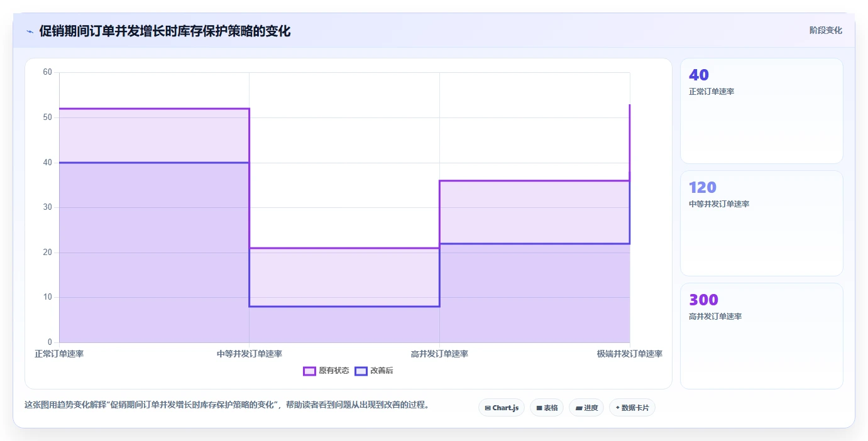This screenshot has height=441, width=868.
Task: Click the 改善后 blue legend swatch
Action: click(361, 371)
